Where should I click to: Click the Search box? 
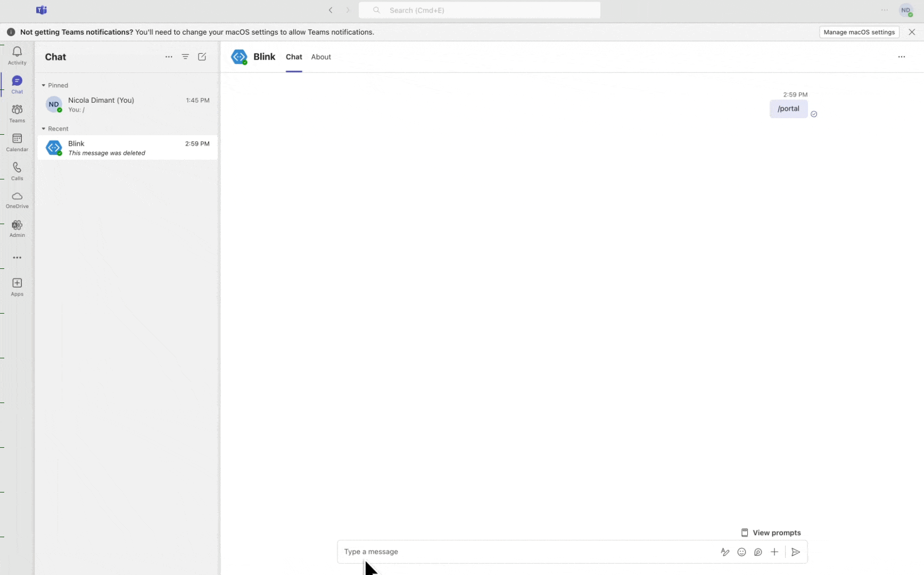(479, 10)
